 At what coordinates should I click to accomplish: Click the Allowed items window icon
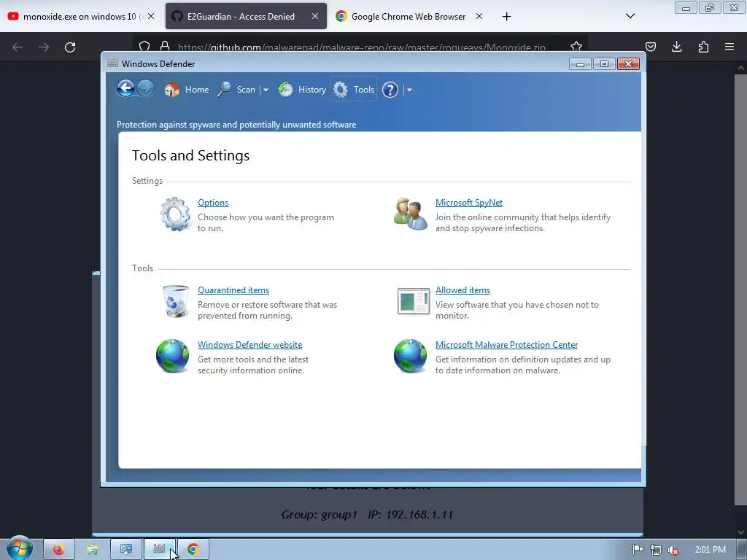point(414,301)
